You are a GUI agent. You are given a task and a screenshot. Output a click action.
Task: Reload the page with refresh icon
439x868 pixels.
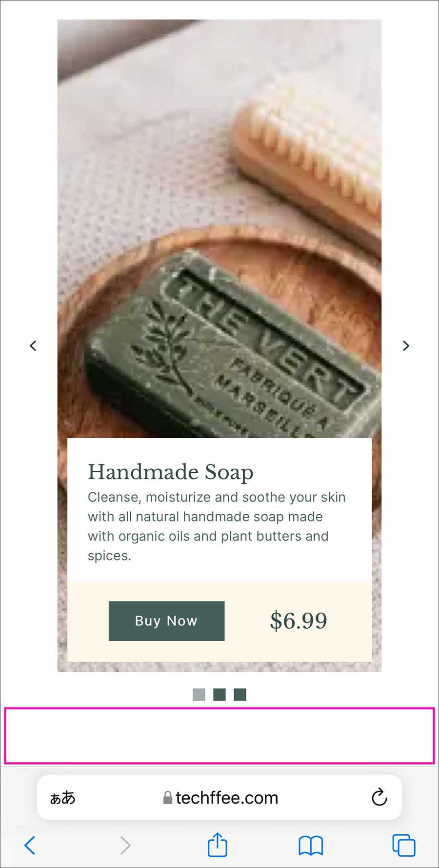(x=379, y=798)
